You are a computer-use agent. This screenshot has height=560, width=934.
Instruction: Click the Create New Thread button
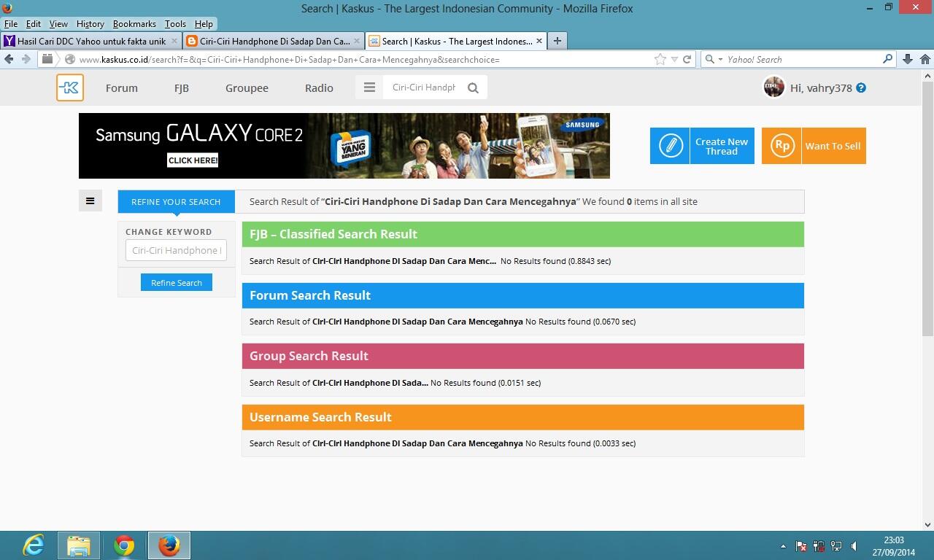coord(702,146)
